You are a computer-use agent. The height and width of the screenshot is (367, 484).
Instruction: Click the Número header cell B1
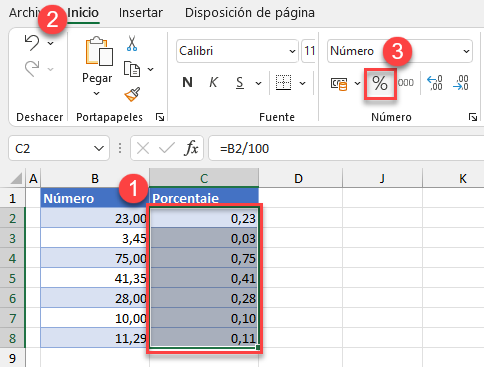click(95, 198)
